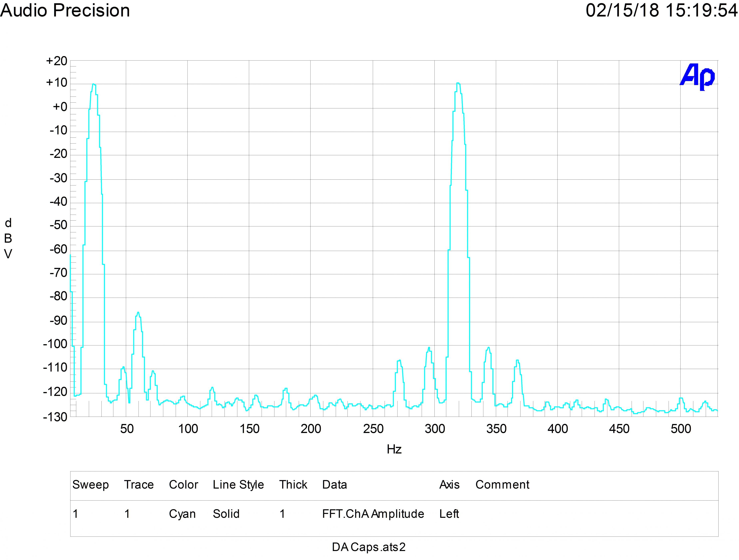Click the '-130' y-axis value
This screenshot has height=560, width=739.
coord(55,417)
